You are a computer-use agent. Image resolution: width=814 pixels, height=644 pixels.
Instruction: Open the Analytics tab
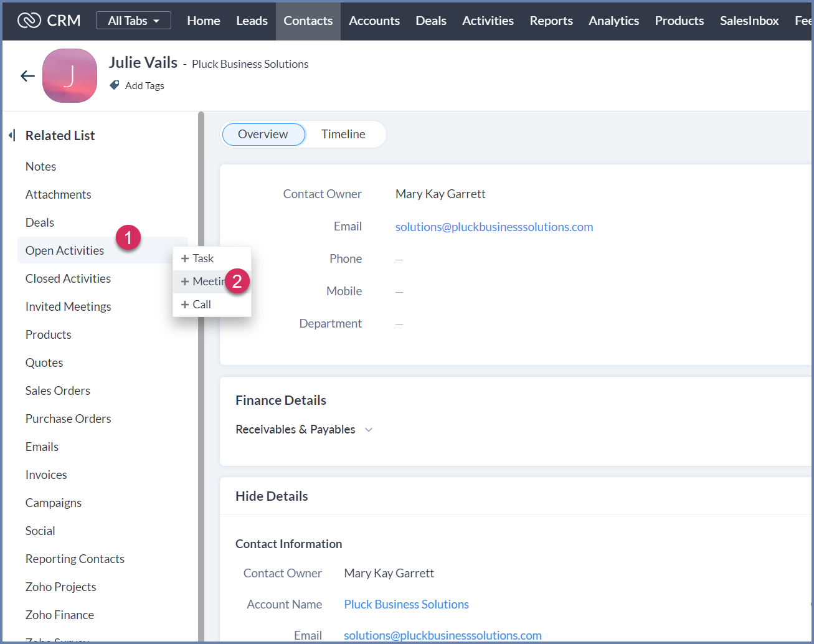click(614, 21)
